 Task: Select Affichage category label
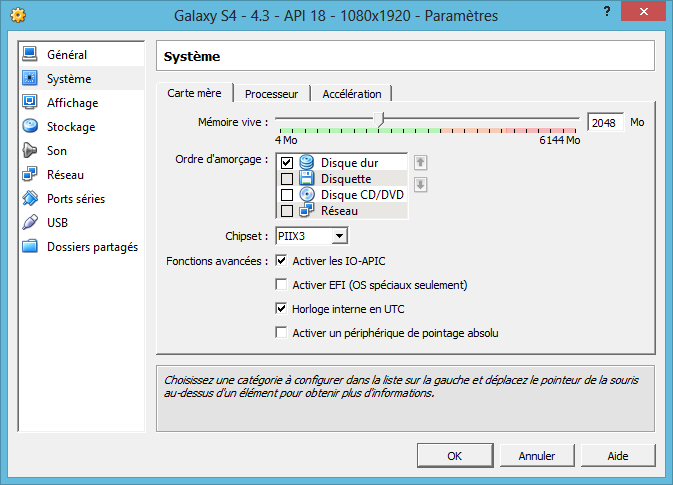tap(73, 103)
